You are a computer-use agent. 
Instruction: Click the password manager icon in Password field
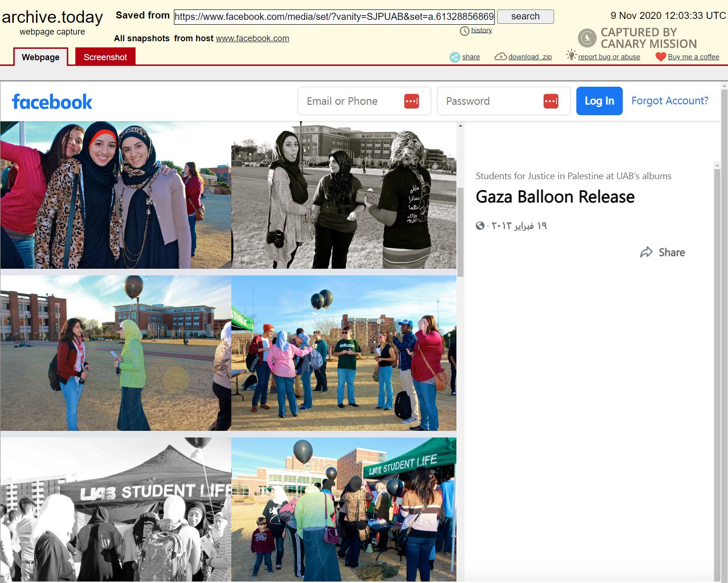click(551, 101)
